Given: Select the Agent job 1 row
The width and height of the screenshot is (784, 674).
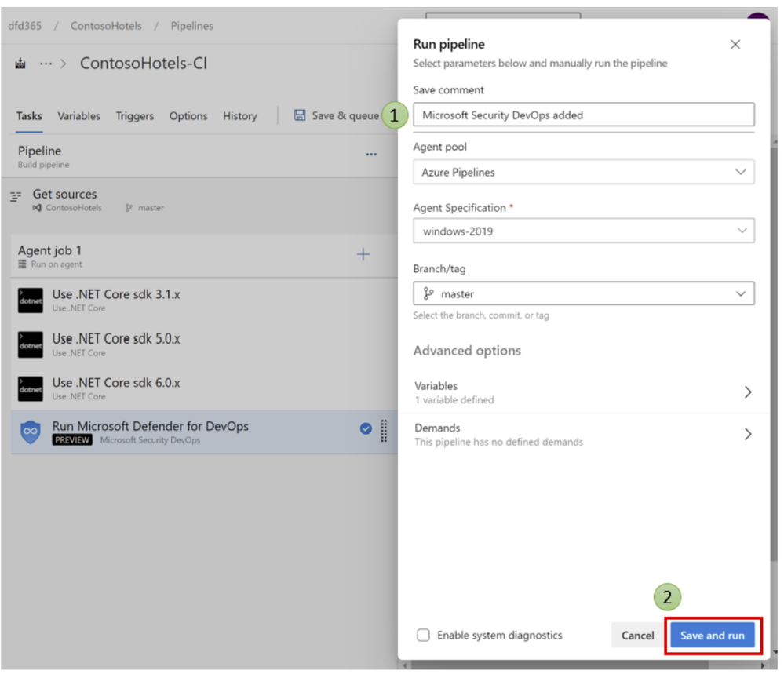Looking at the screenshot, I should coord(204,256).
